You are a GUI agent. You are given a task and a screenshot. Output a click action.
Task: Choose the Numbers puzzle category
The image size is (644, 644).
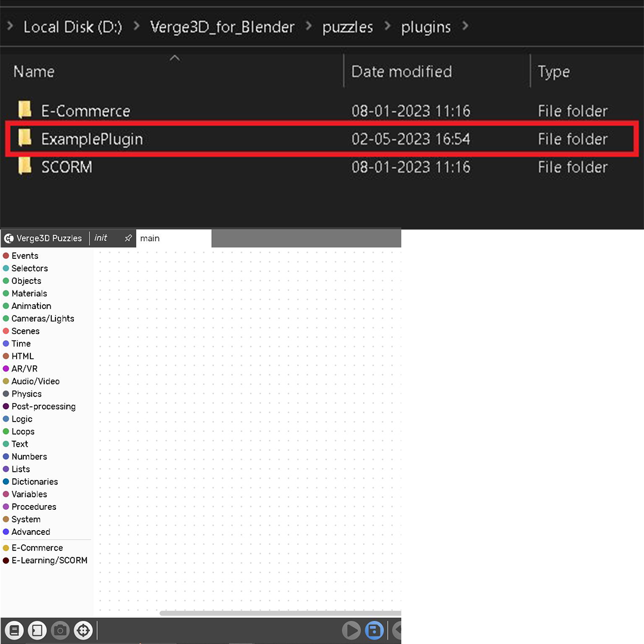[x=29, y=456]
